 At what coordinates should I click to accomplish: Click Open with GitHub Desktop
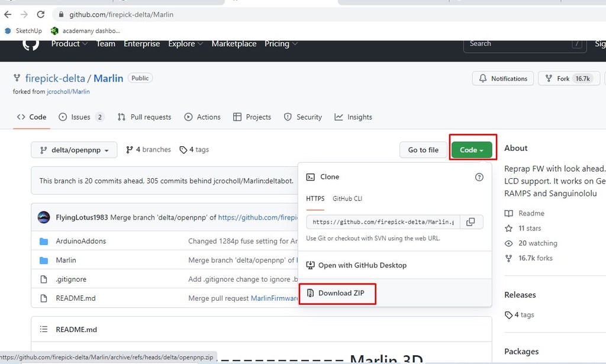tap(356, 265)
